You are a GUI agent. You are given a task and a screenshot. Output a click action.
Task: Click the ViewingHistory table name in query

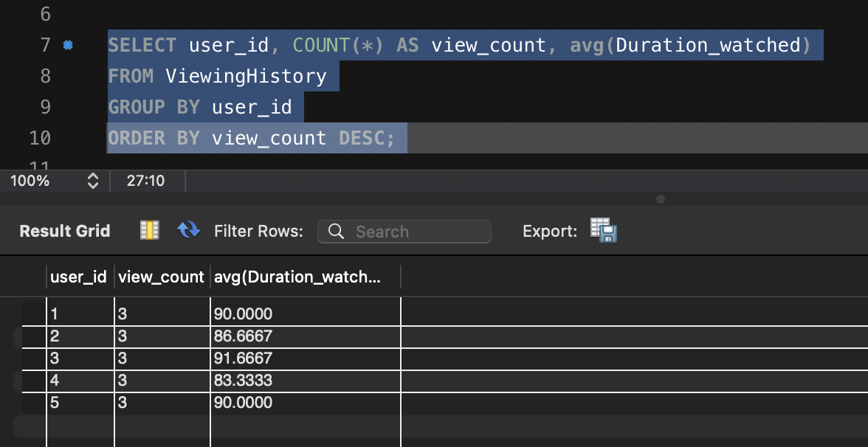point(245,76)
